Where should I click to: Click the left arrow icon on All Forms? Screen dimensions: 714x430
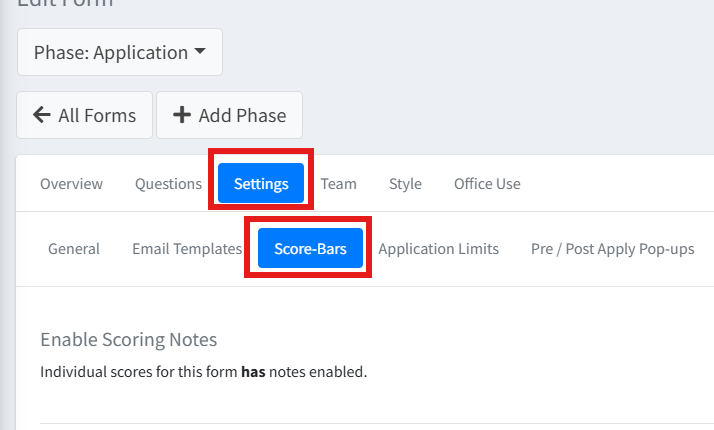42,115
